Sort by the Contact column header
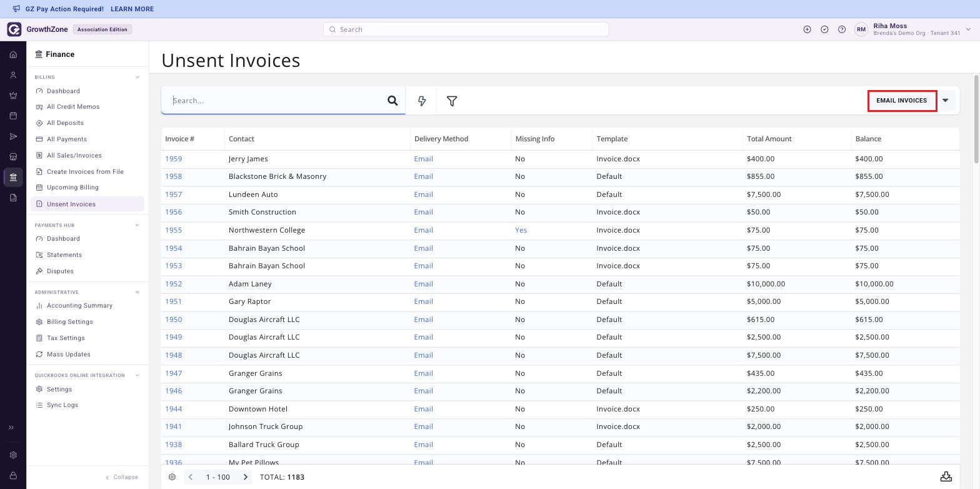Image resolution: width=980 pixels, height=489 pixels. tap(241, 139)
